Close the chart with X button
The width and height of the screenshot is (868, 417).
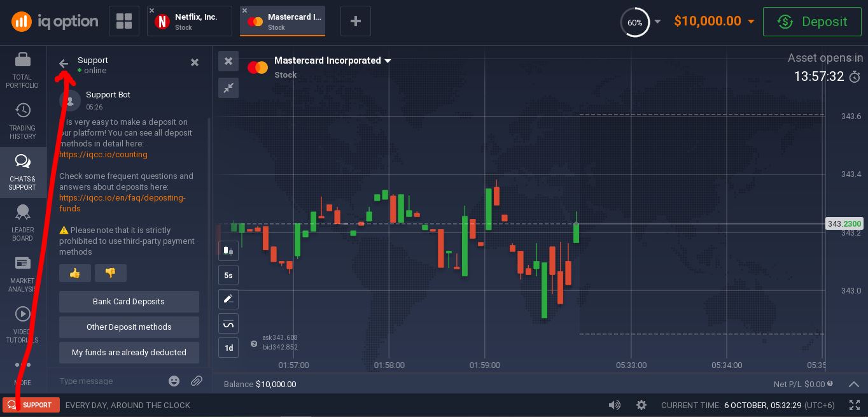(228, 61)
